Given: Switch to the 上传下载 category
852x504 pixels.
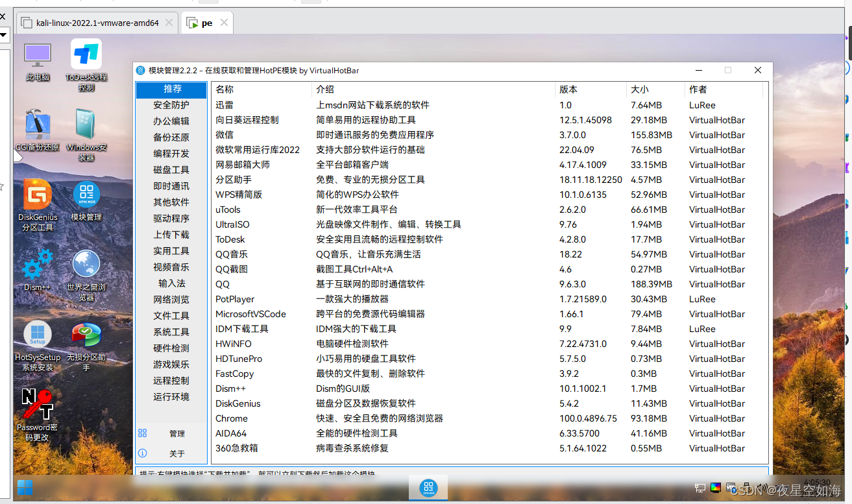Looking at the screenshot, I should [x=172, y=235].
